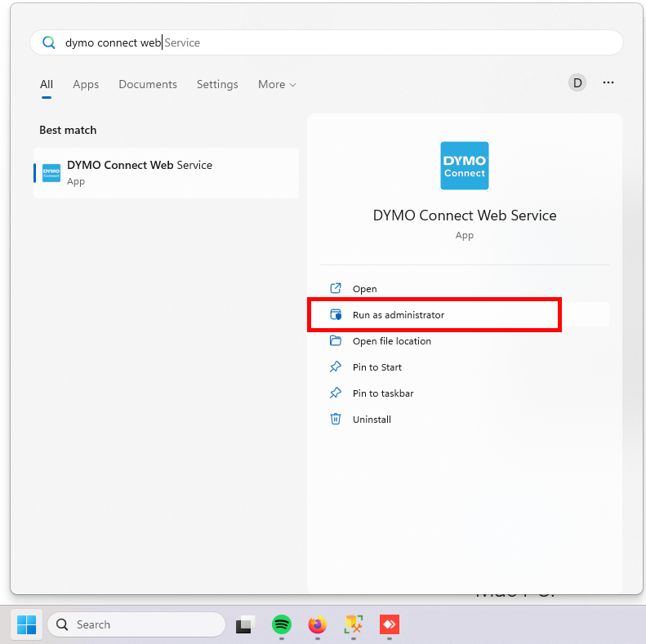Click Uninstall for DYMO Connect
This screenshot has width=646, height=644.
point(372,420)
